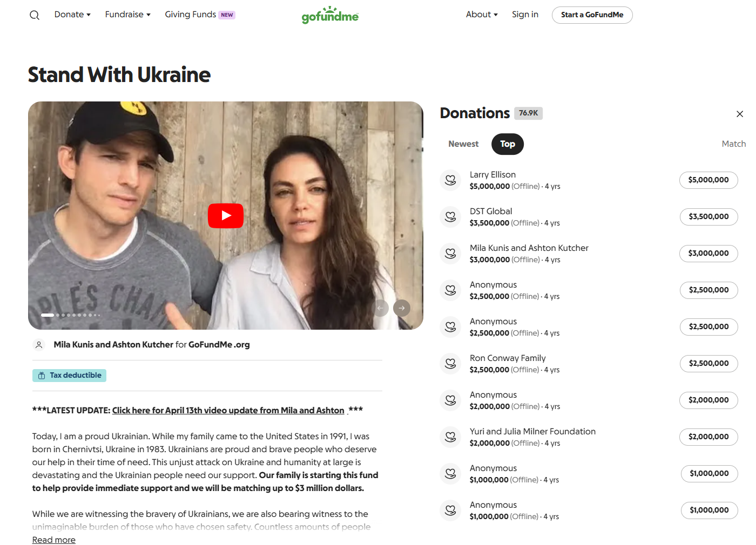The width and height of the screenshot is (756, 545).
Task: Expand the About dropdown menu
Action: (482, 15)
